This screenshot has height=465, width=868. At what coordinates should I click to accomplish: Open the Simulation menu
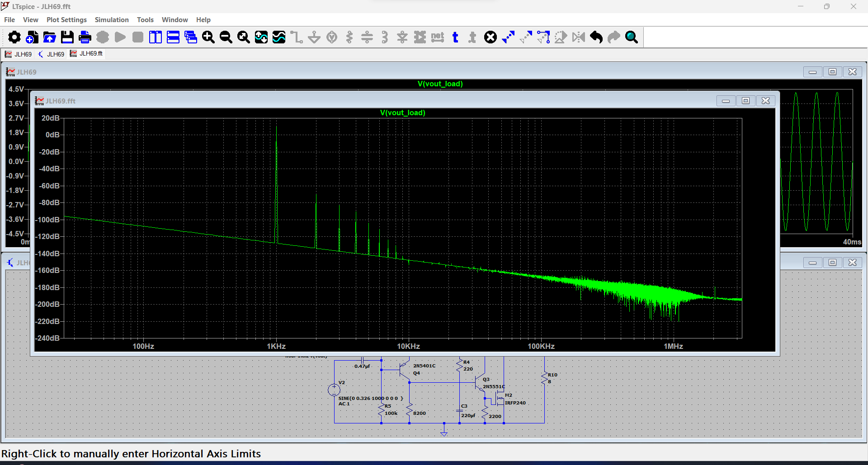pos(112,20)
